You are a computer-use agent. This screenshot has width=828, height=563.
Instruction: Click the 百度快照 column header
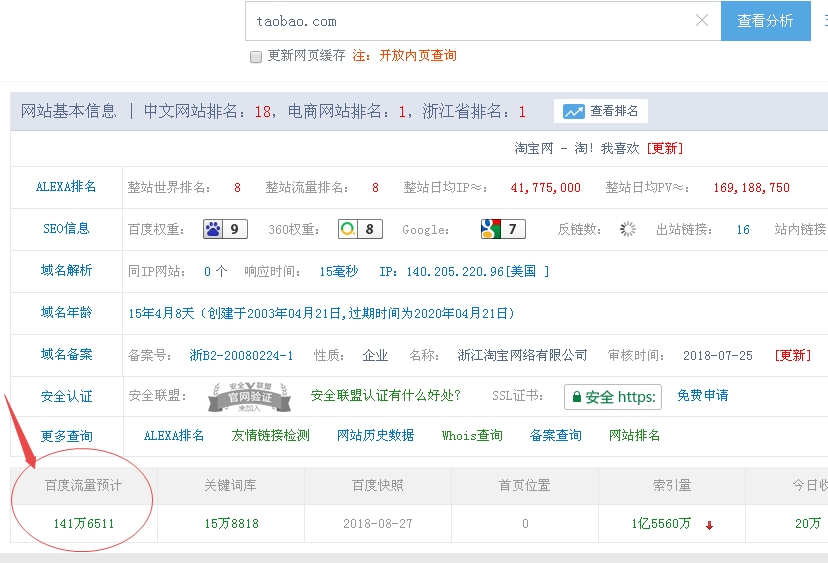[378, 485]
